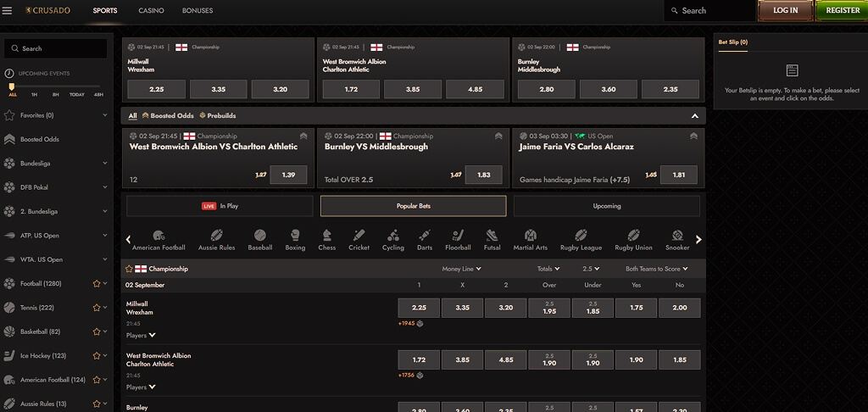Click the Crusado logo
The height and width of the screenshot is (412, 868).
click(x=47, y=10)
